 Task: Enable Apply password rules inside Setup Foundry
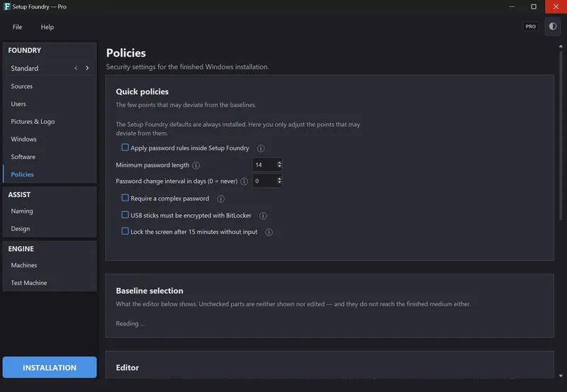coord(125,147)
